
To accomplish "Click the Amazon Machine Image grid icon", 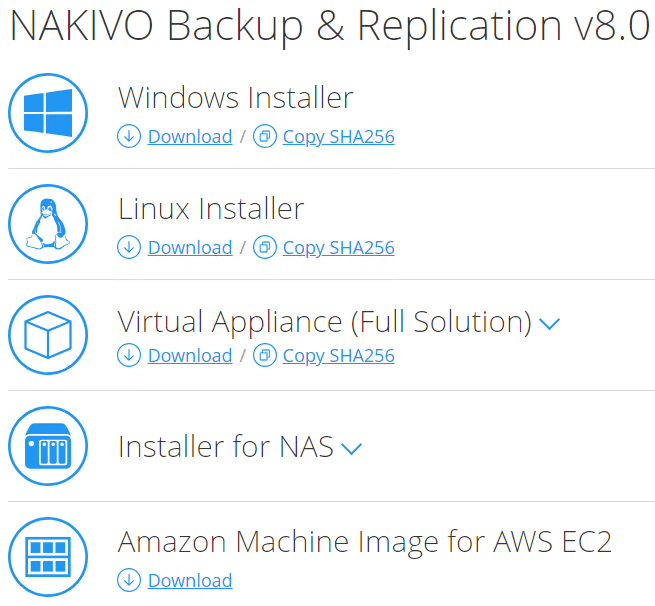I will 48,557.
